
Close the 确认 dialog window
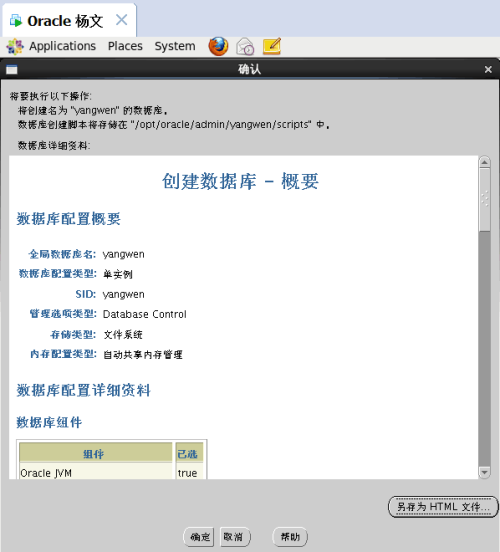click(x=488, y=69)
